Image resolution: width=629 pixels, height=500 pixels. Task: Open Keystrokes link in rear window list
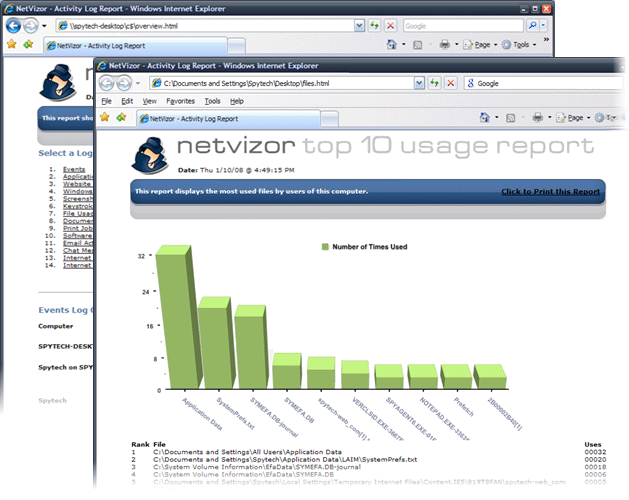(78, 206)
